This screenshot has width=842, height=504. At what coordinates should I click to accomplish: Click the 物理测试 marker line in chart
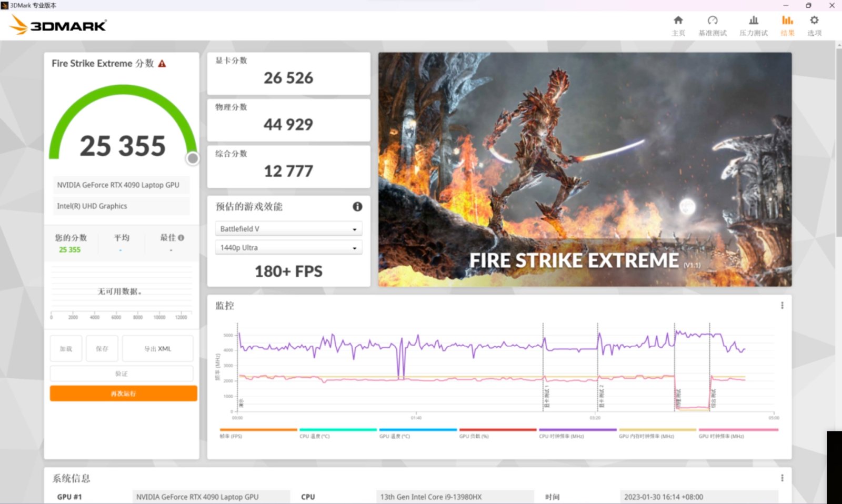(675, 367)
